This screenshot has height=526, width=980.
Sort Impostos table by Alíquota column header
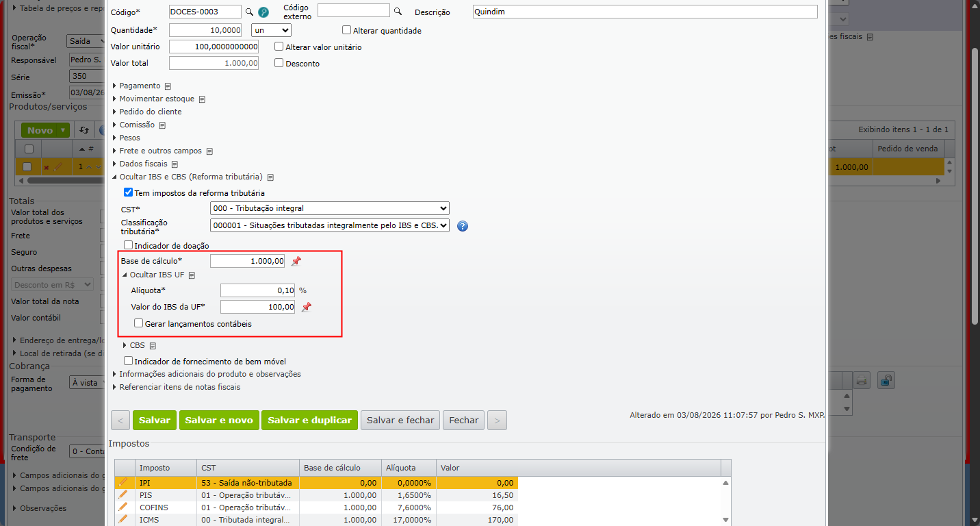pyautogui.click(x=409, y=468)
